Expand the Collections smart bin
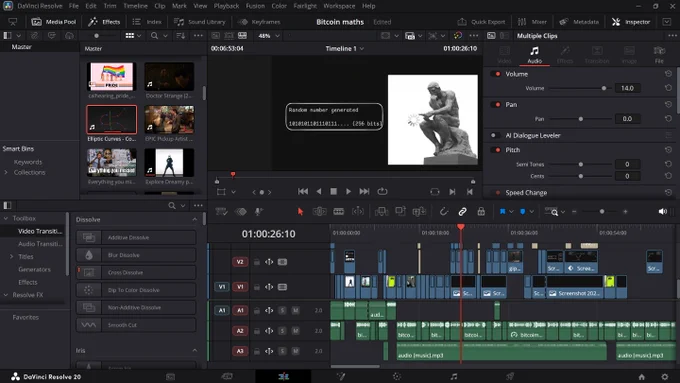 click(6, 173)
